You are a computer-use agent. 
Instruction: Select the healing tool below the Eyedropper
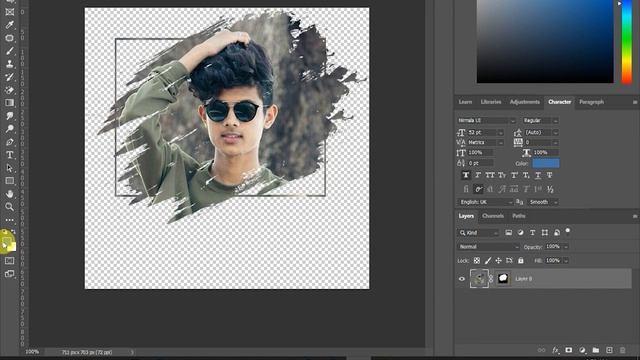coord(9,38)
